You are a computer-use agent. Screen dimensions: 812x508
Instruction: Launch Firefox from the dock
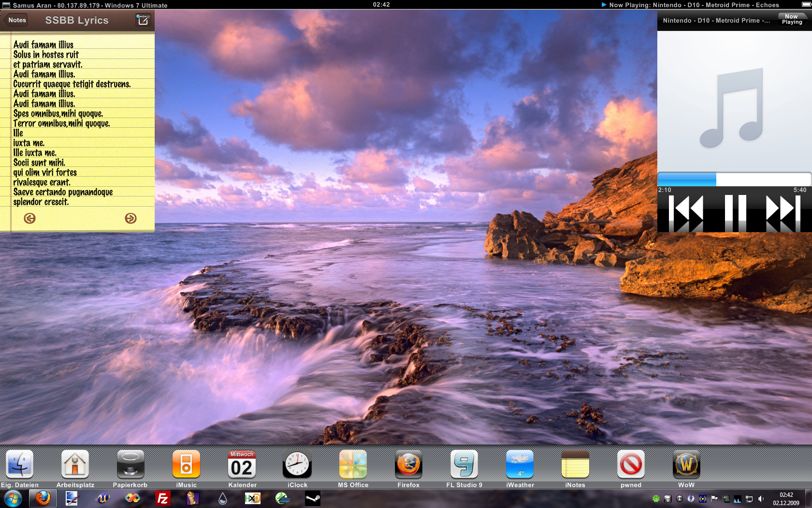click(x=408, y=464)
